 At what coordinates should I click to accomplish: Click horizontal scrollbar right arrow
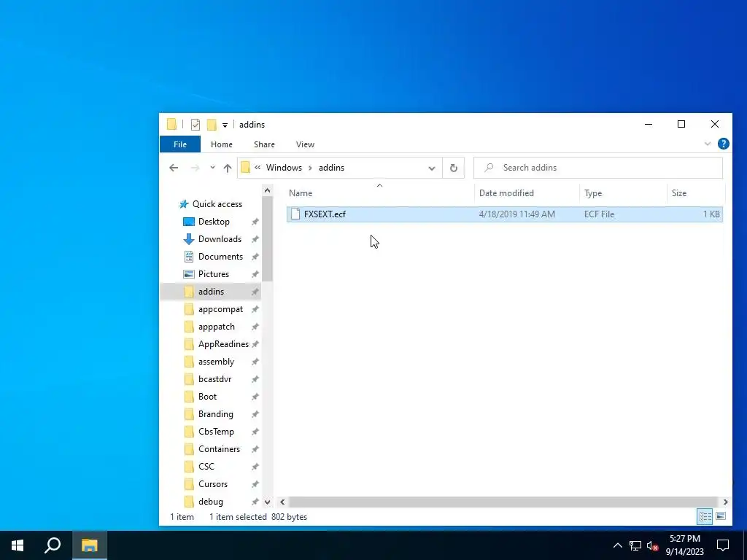click(x=725, y=502)
